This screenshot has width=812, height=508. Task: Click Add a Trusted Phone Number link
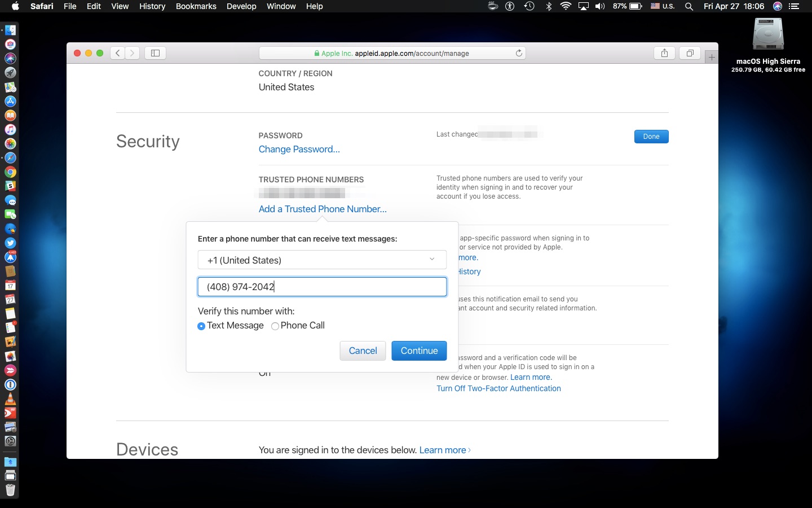coord(323,209)
